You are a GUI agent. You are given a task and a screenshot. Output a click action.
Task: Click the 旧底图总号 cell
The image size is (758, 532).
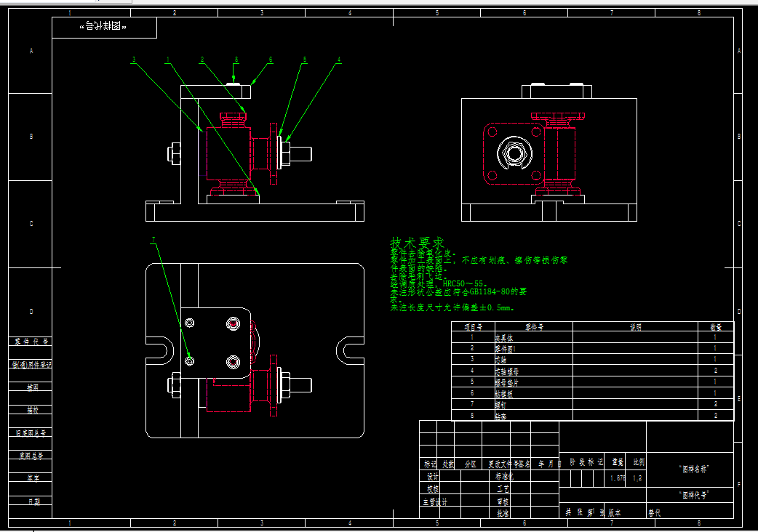point(31,432)
